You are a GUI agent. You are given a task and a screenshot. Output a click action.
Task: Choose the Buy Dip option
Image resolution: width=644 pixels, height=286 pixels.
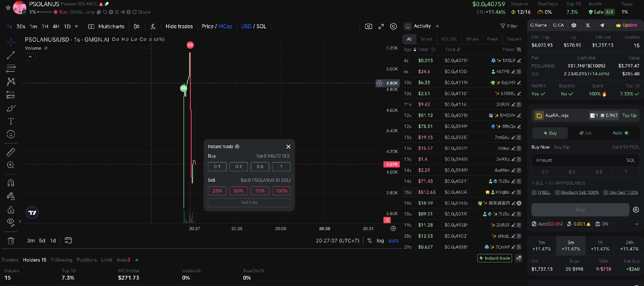coord(562,147)
